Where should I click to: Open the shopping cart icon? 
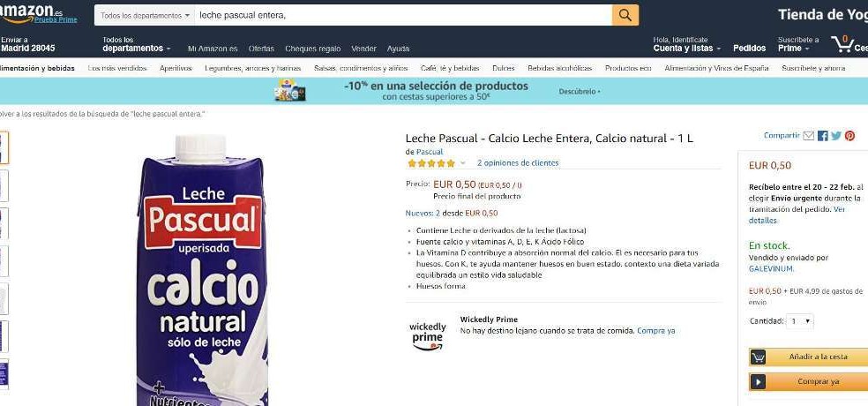(x=843, y=44)
